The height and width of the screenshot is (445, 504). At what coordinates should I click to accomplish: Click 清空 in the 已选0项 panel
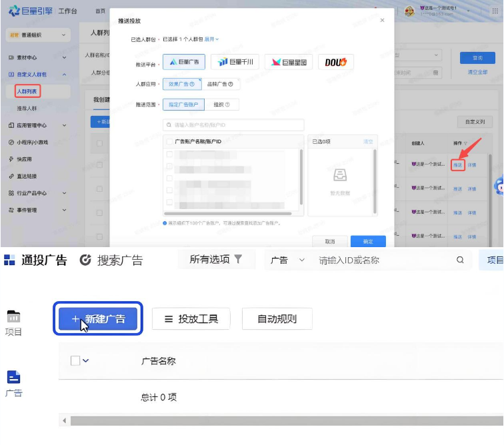(x=368, y=142)
